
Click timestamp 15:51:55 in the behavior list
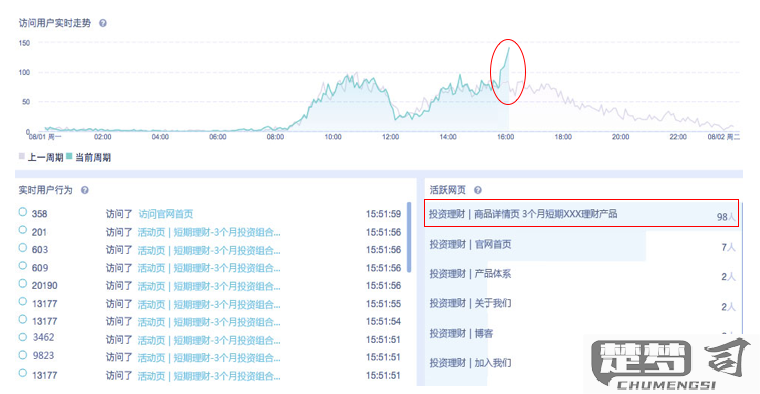[383, 304]
